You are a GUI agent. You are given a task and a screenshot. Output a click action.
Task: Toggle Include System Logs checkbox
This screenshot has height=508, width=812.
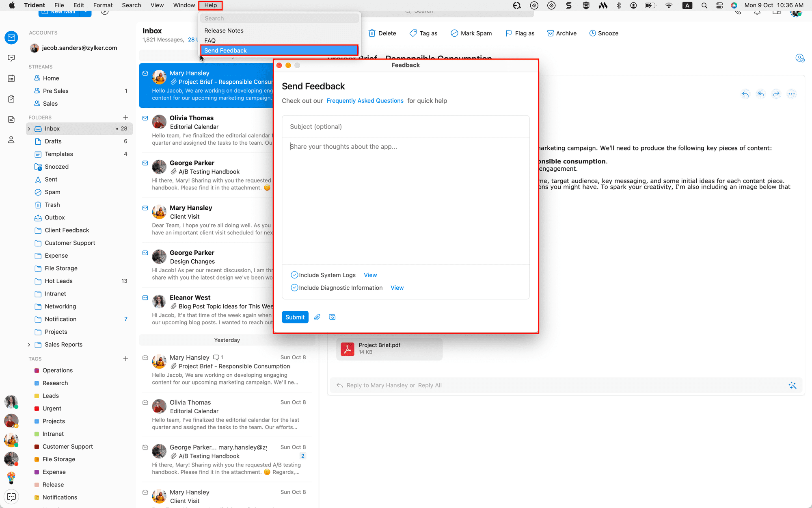point(294,275)
